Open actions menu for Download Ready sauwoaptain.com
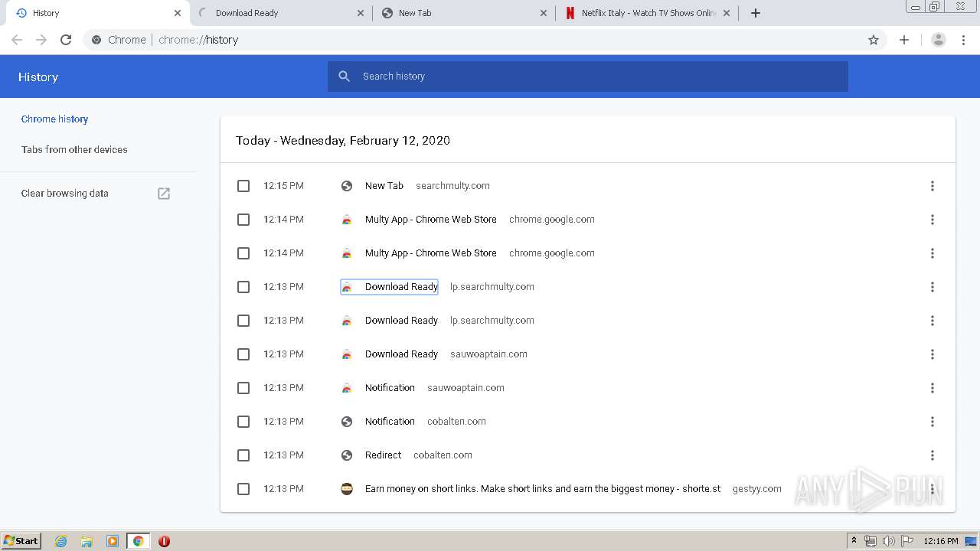The image size is (980, 551). click(x=933, y=354)
